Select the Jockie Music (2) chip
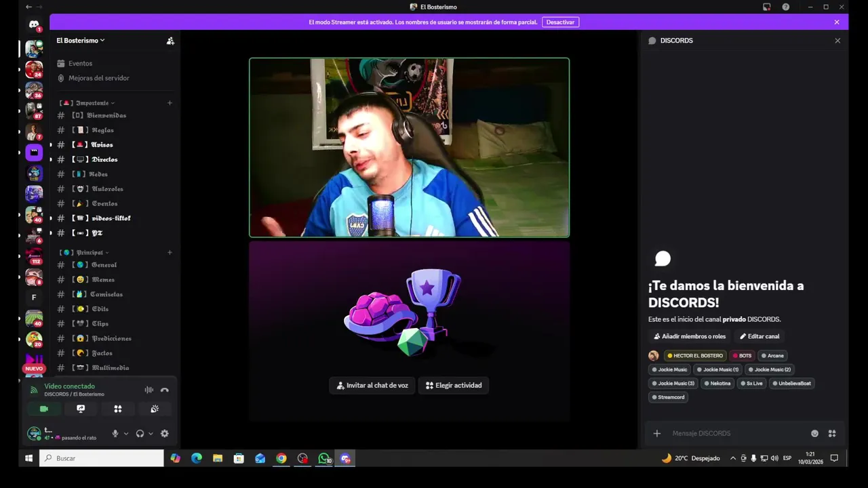This screenshot has width=868, height=488. click(x=769, y=369)
